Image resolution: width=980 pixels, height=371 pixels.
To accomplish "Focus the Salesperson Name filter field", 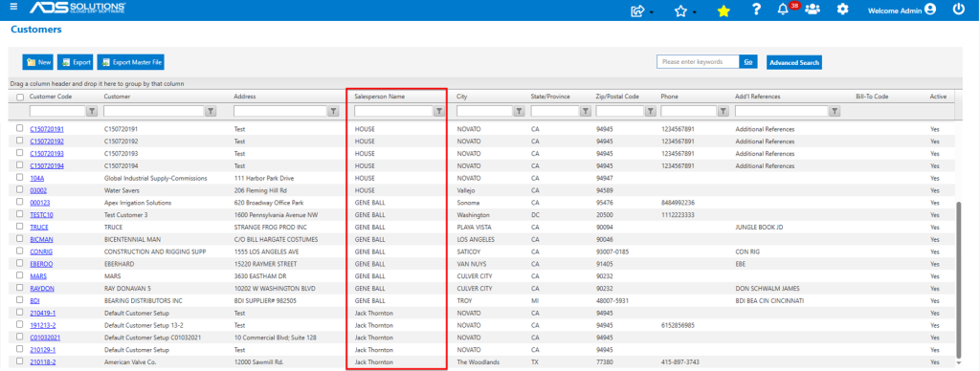I will point(393,111).
